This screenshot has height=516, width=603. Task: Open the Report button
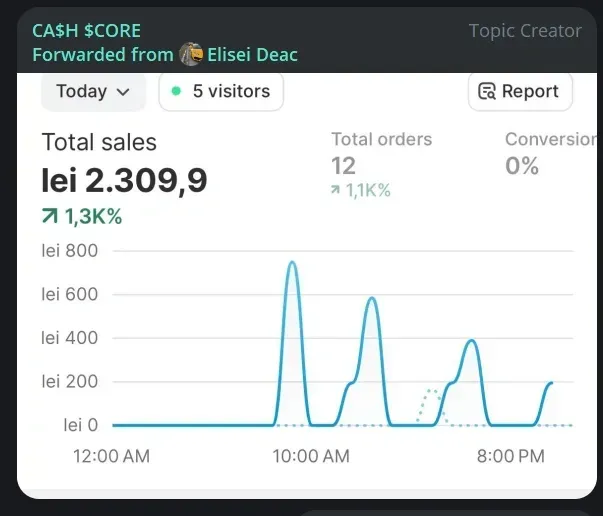point(520,91)
